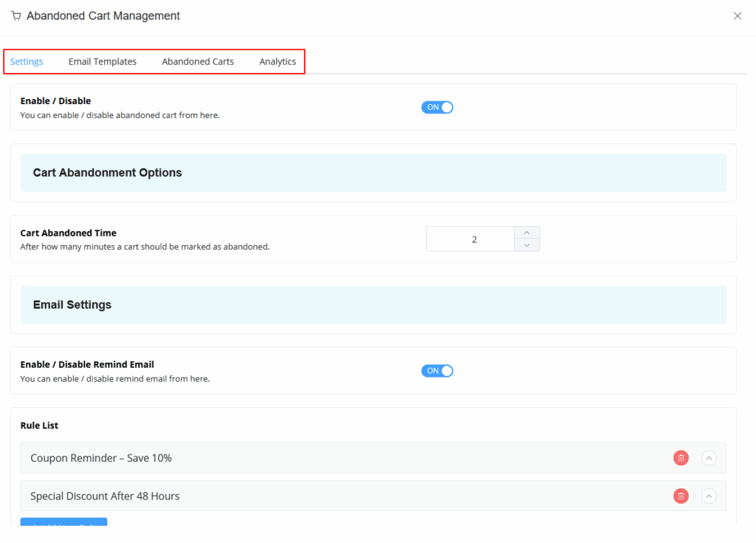
Task: Click the Cart Abandonment Options section header
Action: tap(107, 173)
